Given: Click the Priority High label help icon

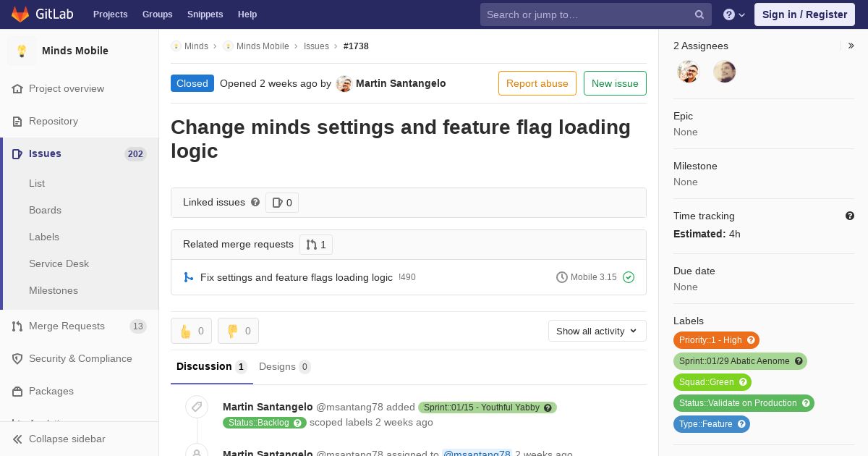Looking at the screenshot, I should (751, 340).
